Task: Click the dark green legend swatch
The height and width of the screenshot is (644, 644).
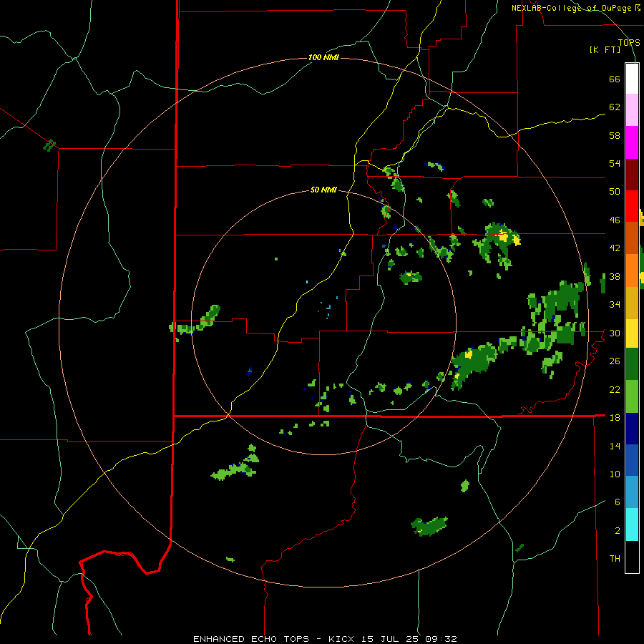Action: click(632, 364)
